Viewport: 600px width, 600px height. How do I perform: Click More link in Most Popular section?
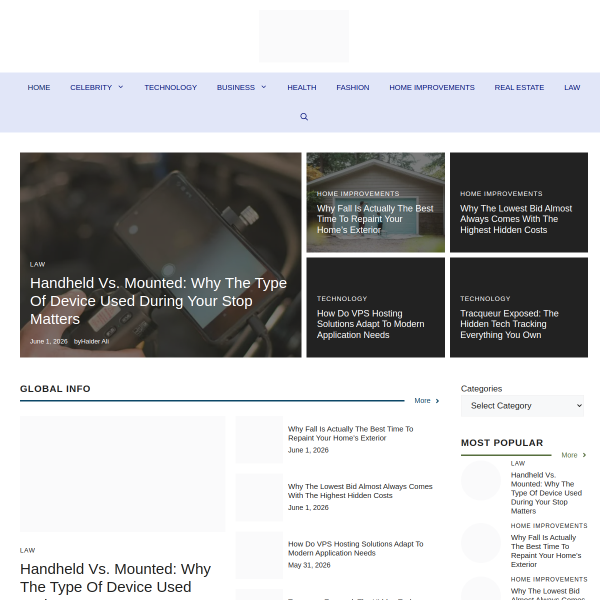tap(569, 455)
